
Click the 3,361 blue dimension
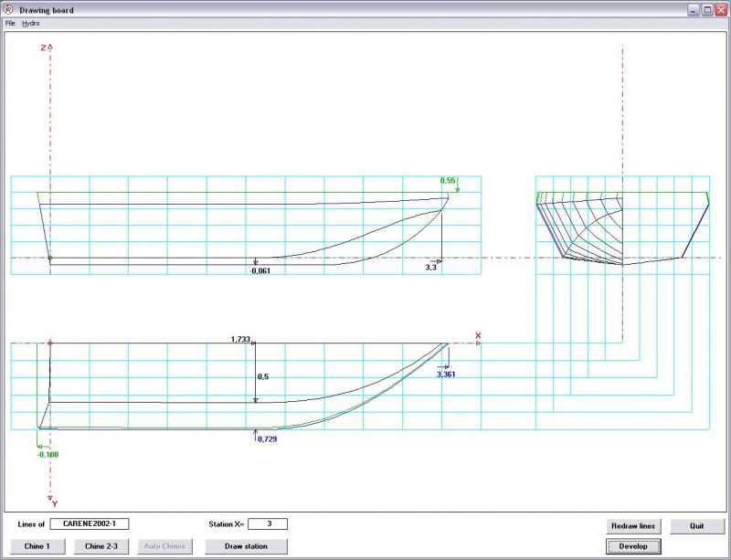(x=446, y=375)
